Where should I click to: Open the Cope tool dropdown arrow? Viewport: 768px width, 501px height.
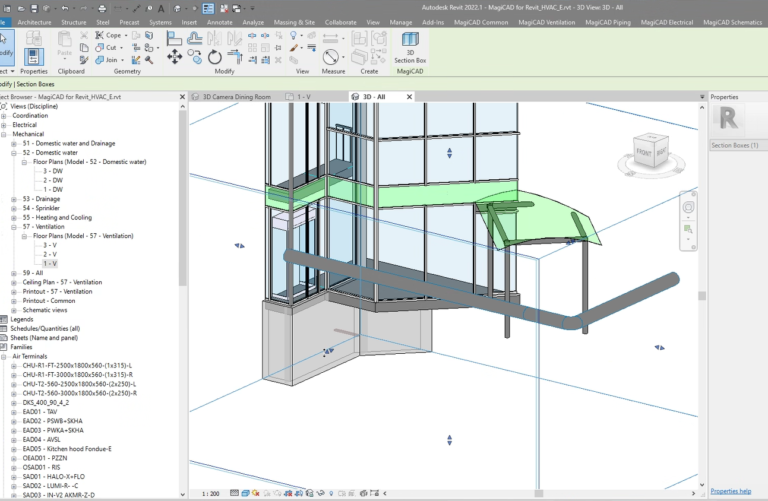[x=126, y=35]
